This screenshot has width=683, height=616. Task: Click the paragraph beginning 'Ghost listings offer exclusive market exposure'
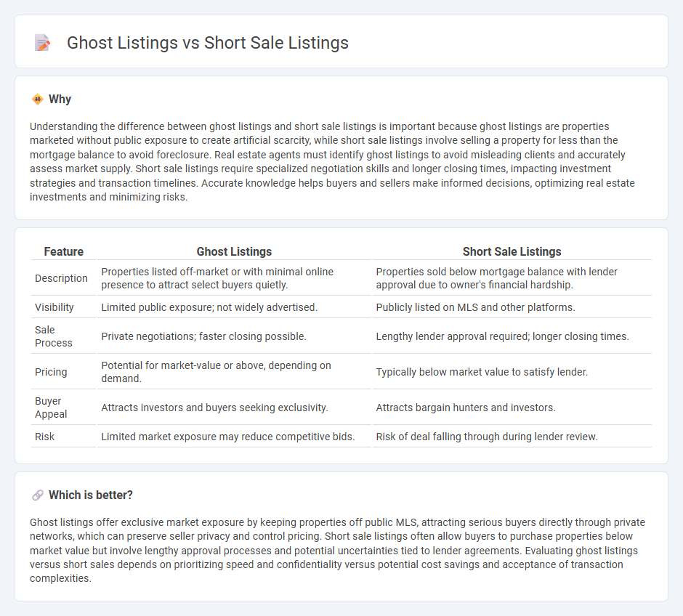point(338,551)
